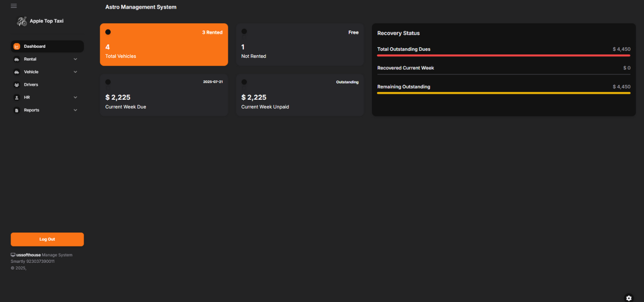Click the Outstanding badge
This screenshot has height=302, width=644.
pos(347,82)
